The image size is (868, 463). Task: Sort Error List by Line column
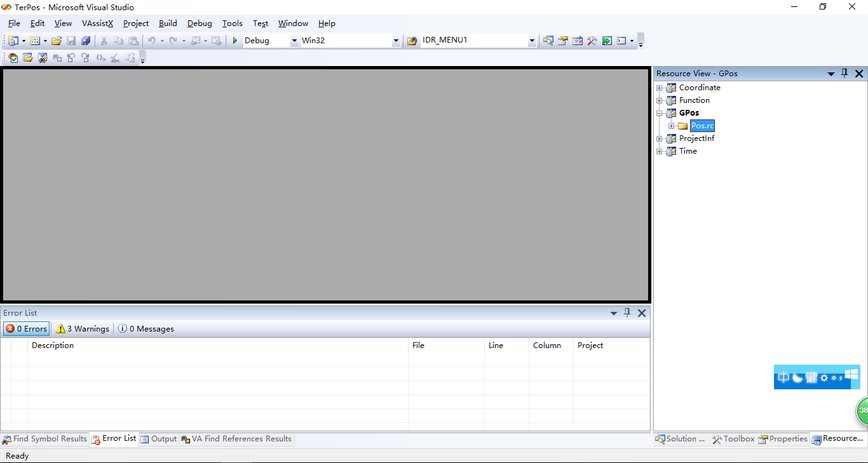pos(506,346)
